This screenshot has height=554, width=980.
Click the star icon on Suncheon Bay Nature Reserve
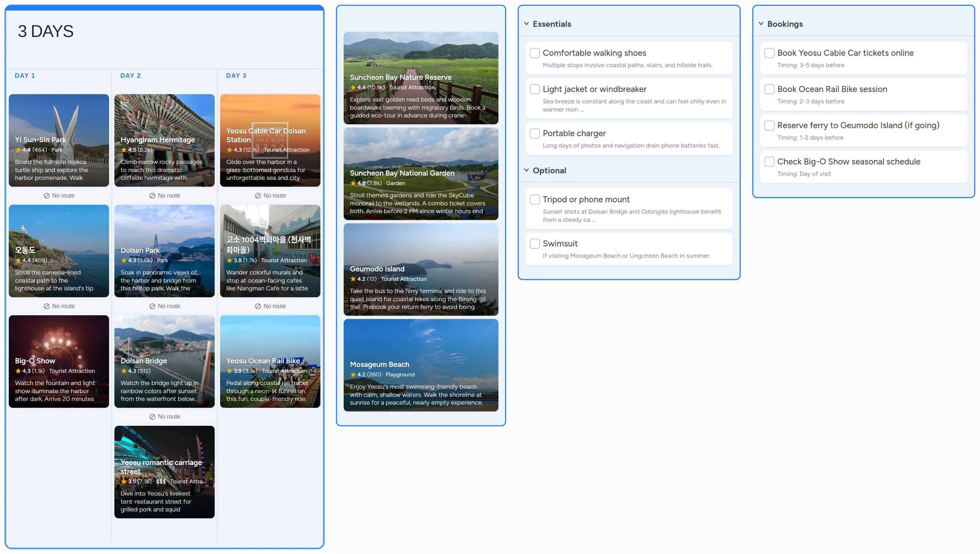click(353, 88)
